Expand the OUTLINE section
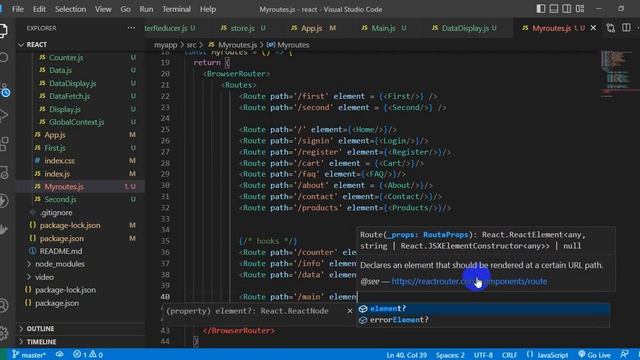This screenshot has width=640, height=360. (80, 329)
